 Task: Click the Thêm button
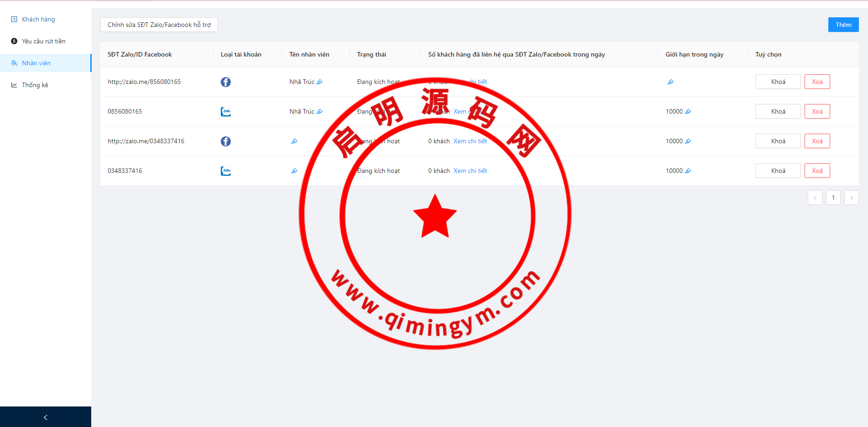(843, 25)
